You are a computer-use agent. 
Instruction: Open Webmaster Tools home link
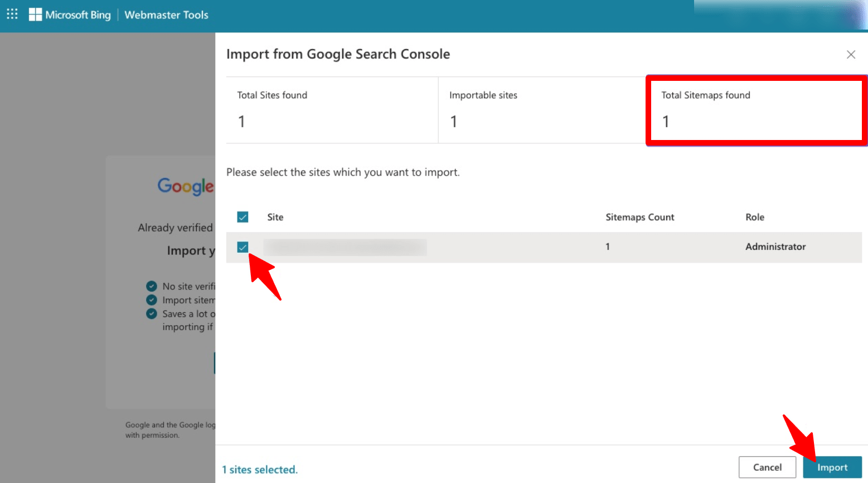166,15
